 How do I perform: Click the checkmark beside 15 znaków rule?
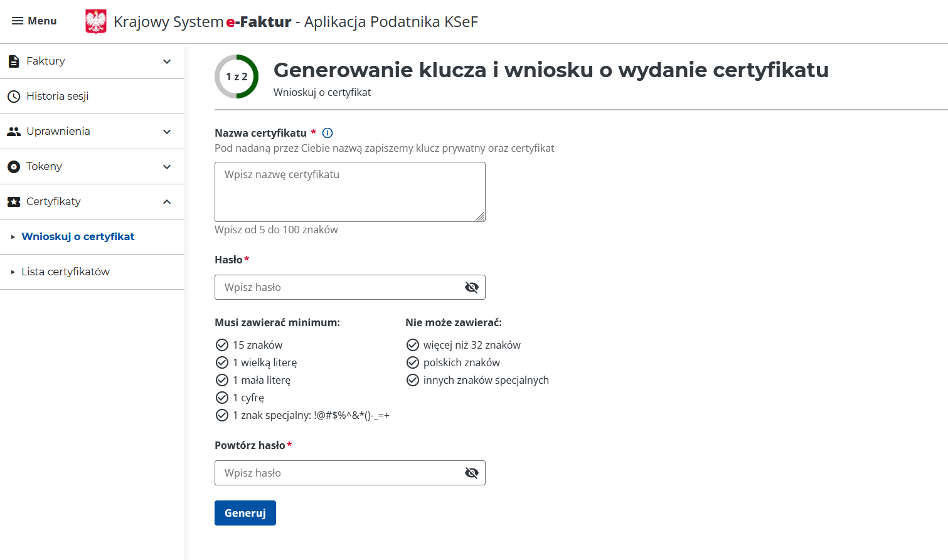coord(222,344)
